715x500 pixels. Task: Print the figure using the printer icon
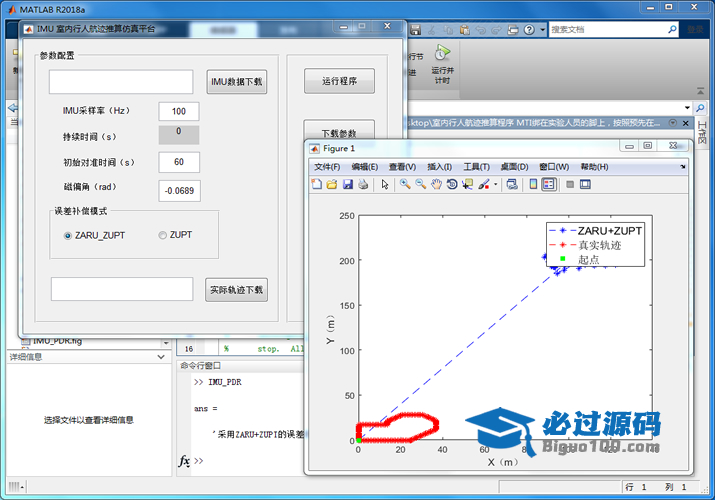click(363, 184)
